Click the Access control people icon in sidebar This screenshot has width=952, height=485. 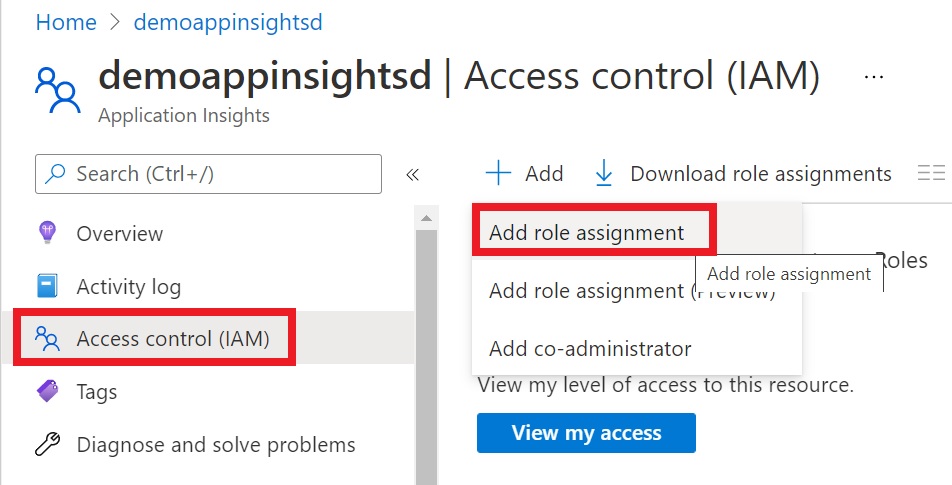click(x=47, y=339)
